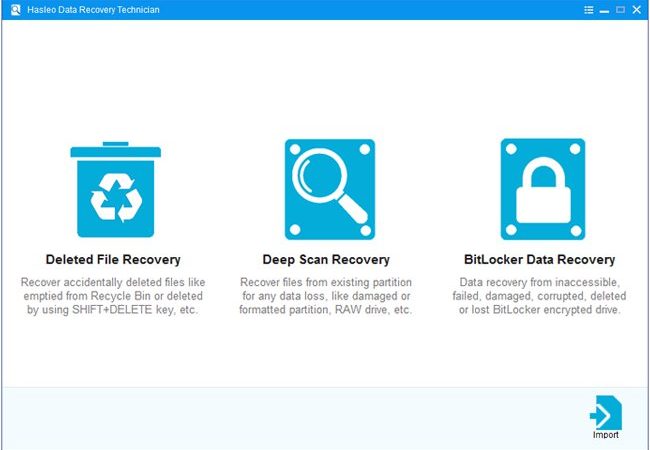
Task: Click the BitLocker encrypted drive description text
Action: click(x=539, y=296)
